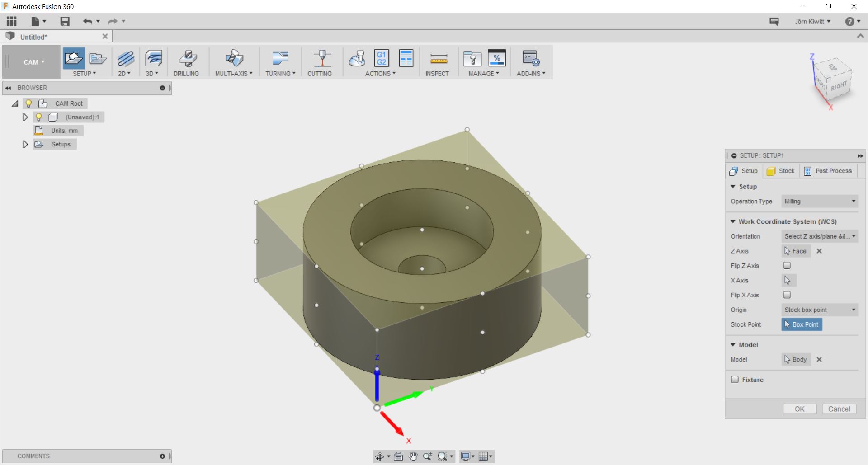Collapse the Work Coordinate System section
This screenshot has height=465, width=868.
pyautogui.click(x=733, y=221)
